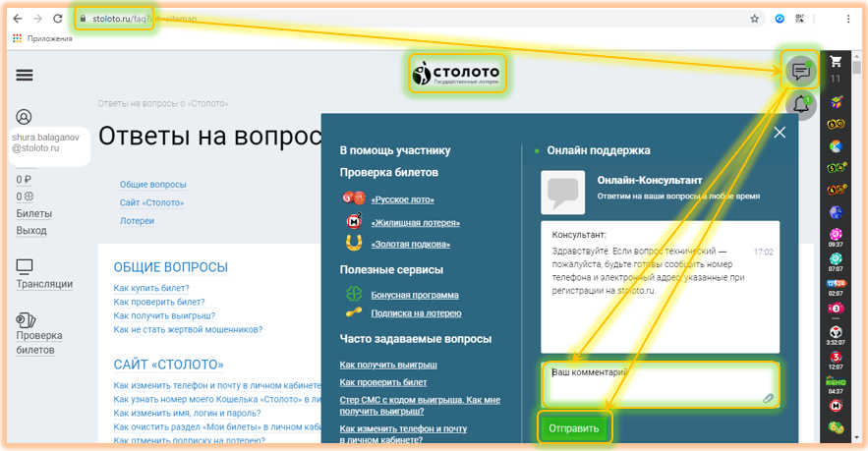Screen dimensions: 868x451
Task: Open the «Золотая подкова» link
Action: (x=410, y=244)
